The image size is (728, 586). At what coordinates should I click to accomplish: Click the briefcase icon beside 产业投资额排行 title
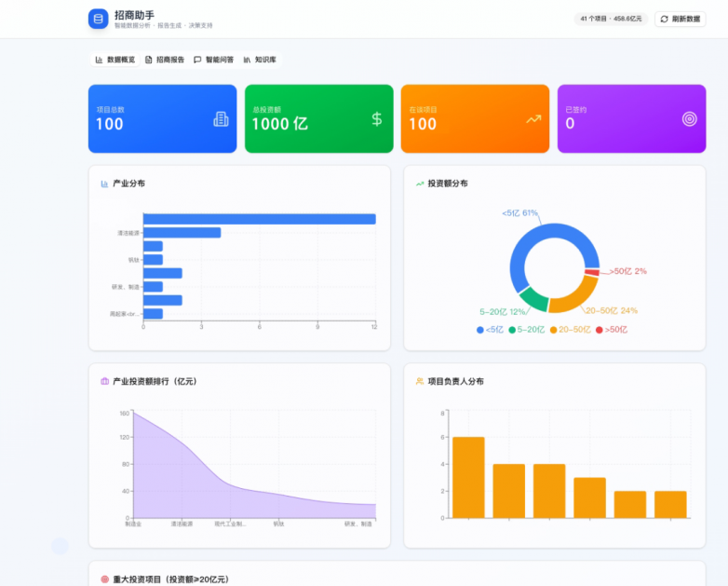[104, 381]
